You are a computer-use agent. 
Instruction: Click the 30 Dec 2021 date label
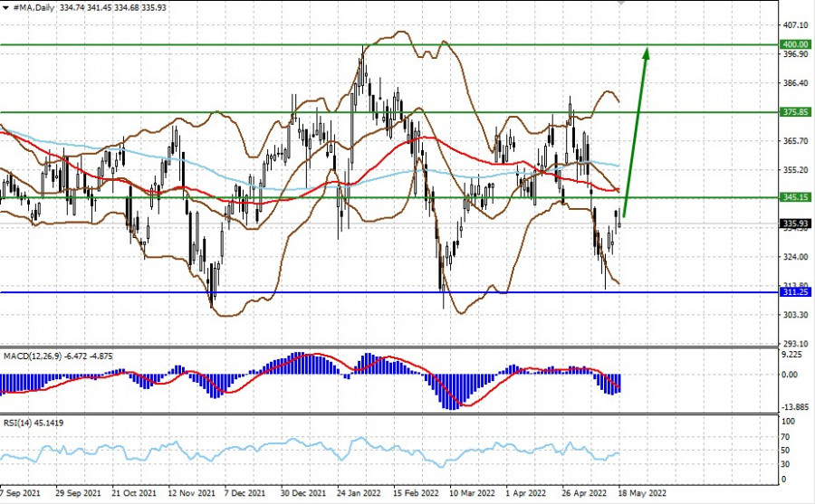point(302,495)
